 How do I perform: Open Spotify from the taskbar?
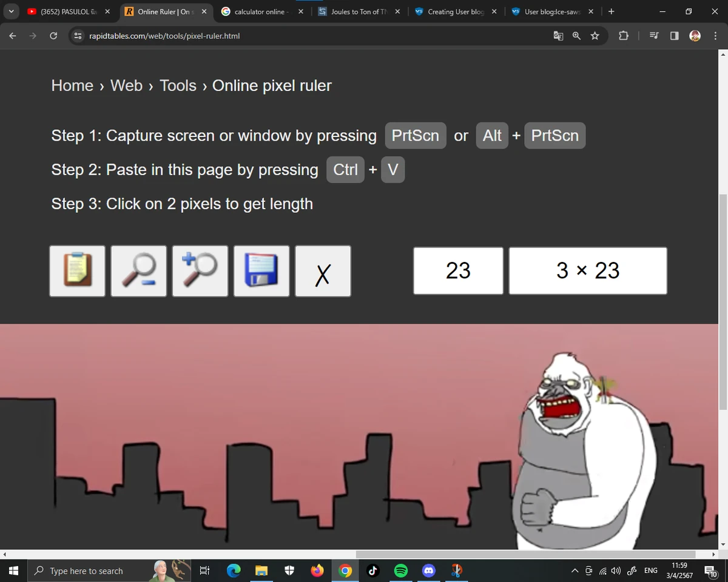[x=401, y=570]
